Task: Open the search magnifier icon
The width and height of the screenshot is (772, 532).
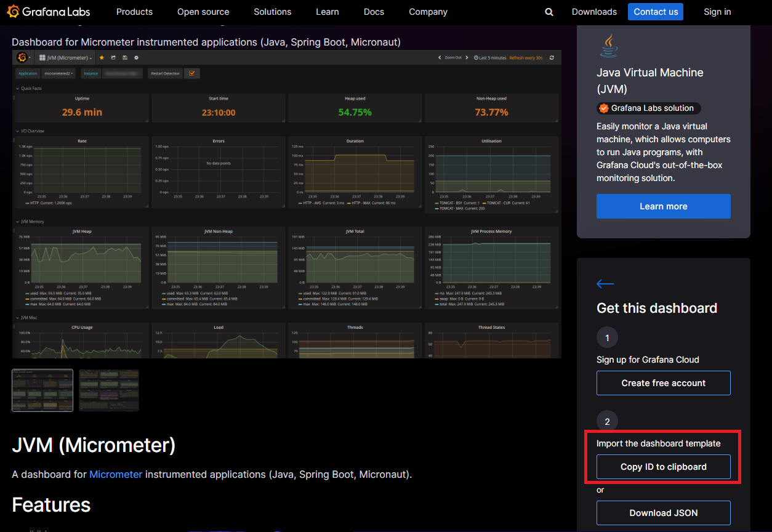Action: coord(549,12)
